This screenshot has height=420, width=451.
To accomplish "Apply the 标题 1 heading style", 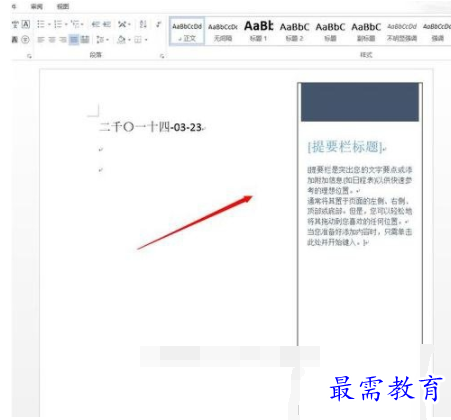I will click(x=258, y=31).
